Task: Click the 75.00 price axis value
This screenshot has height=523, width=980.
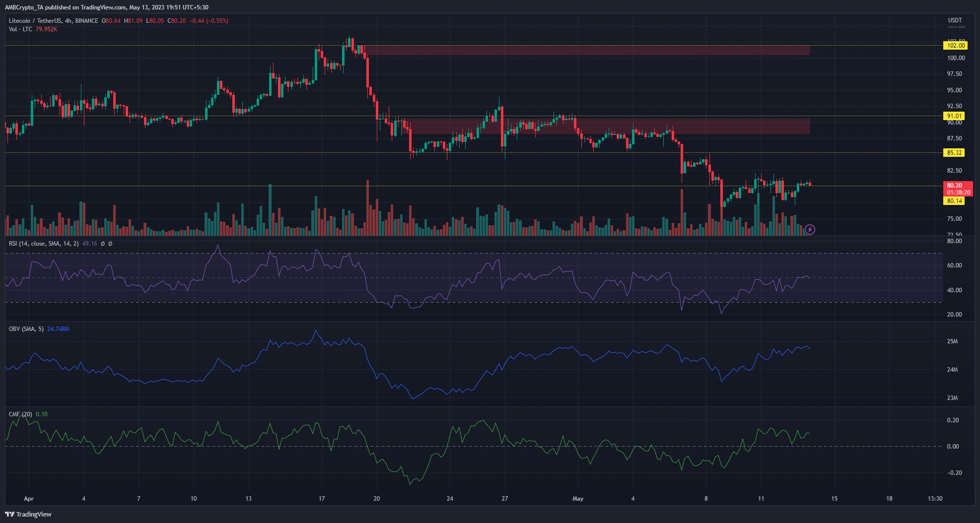Action: pyautogui.click(x=954, y=219)
